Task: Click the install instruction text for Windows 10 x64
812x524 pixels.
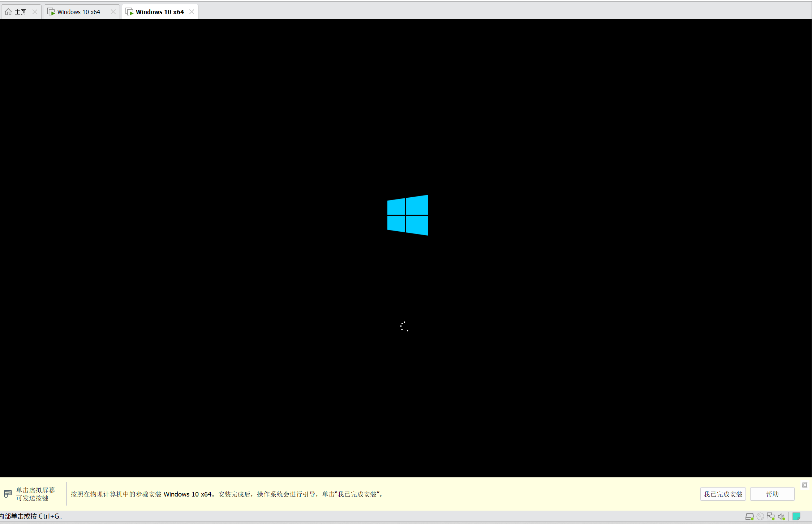Action: coord(227,494)
